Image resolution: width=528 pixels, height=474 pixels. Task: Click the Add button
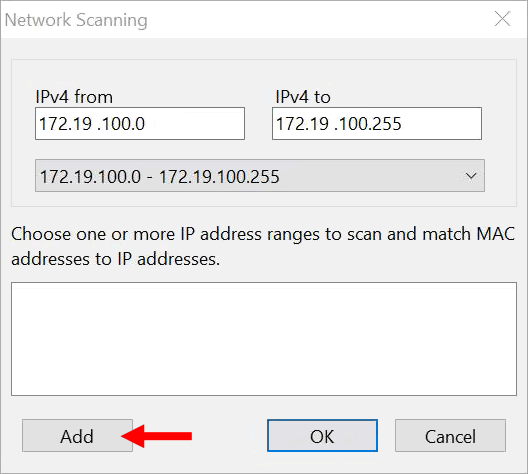tap(77, 436)
